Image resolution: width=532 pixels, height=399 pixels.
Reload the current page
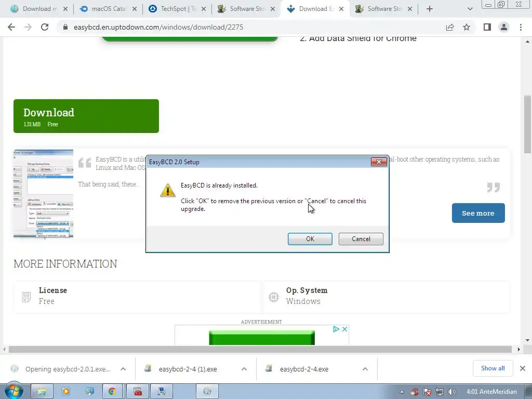pyautogui.click(x=45, y=27)
